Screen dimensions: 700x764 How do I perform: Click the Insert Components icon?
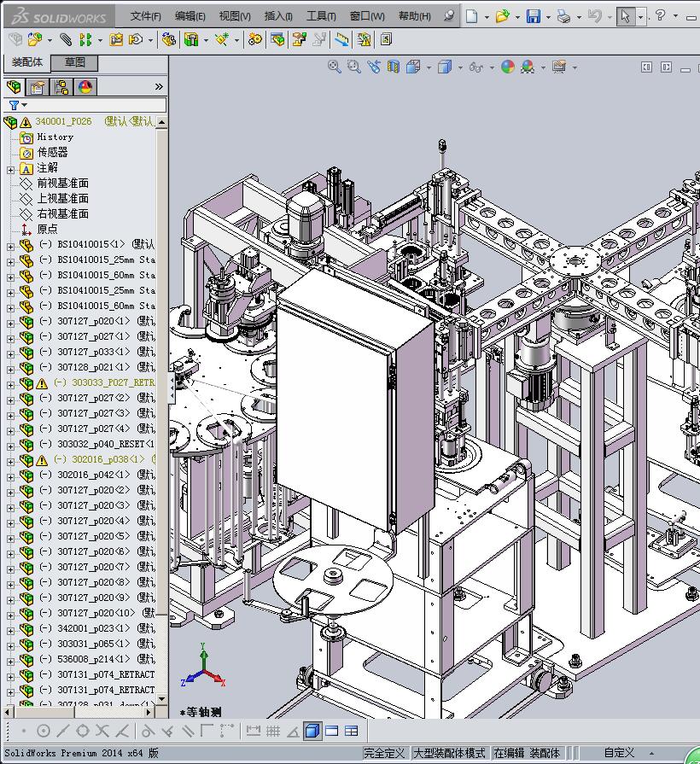coord(35,39)
